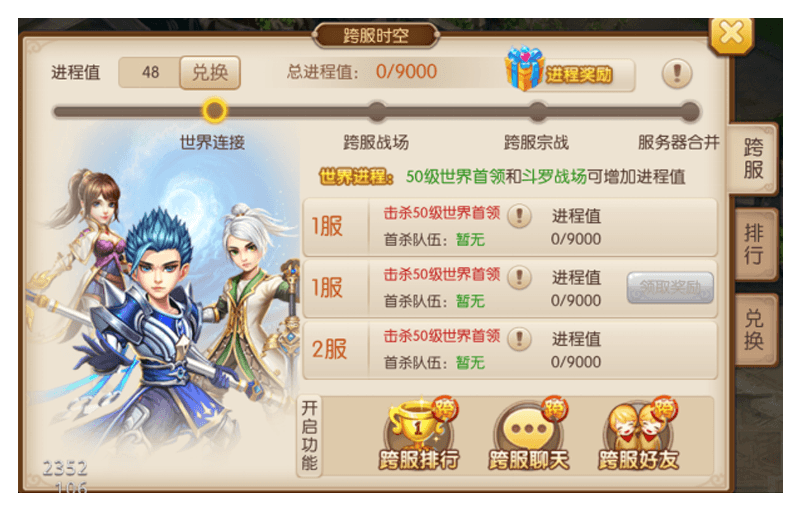Click the greyed 领取奖励 button

click(670, 288)
